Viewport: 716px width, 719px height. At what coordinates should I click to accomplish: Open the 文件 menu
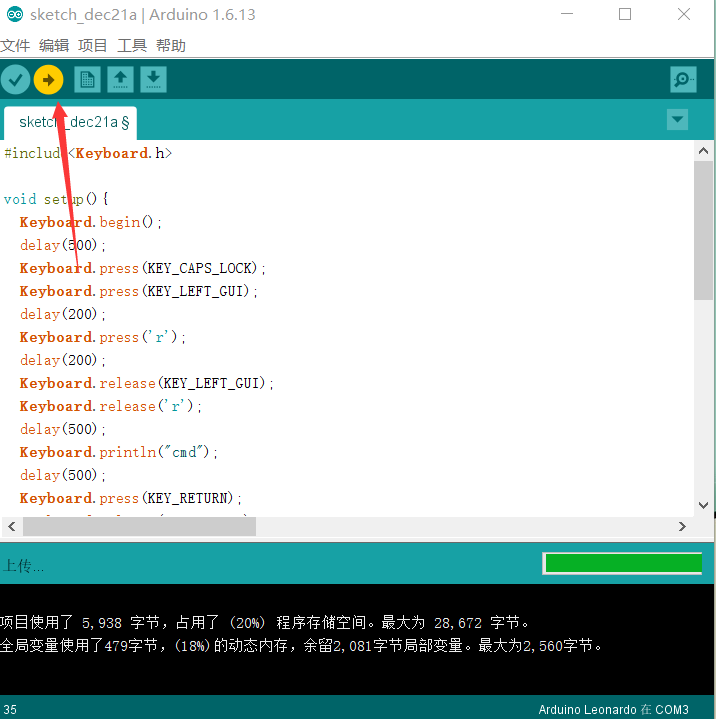pos(15,45)
